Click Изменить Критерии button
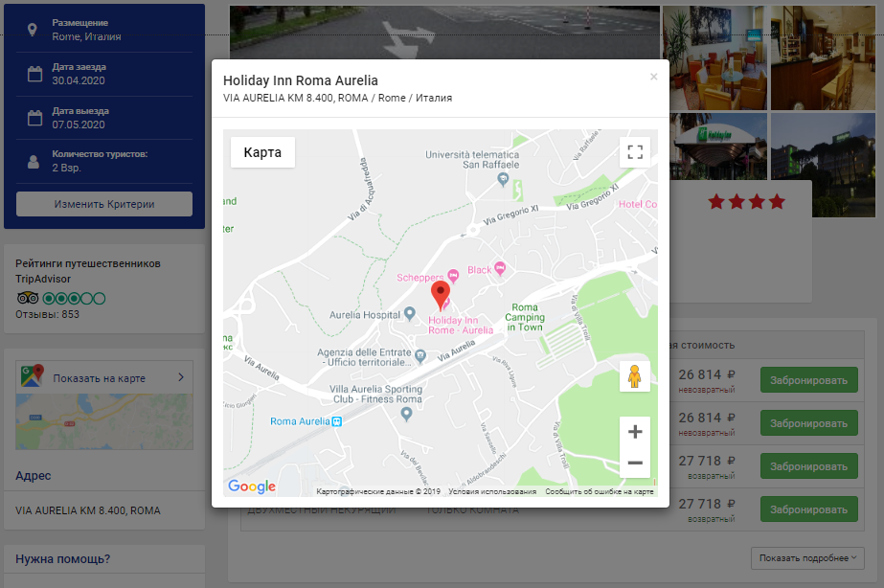Screen dimensions: 884x588 tap(104, 204)
